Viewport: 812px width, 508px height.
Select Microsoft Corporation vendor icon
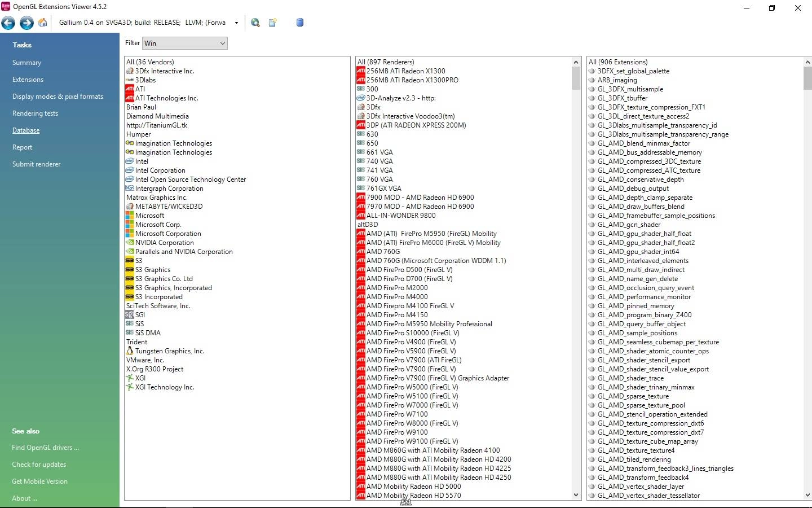(x=130, y=234)
